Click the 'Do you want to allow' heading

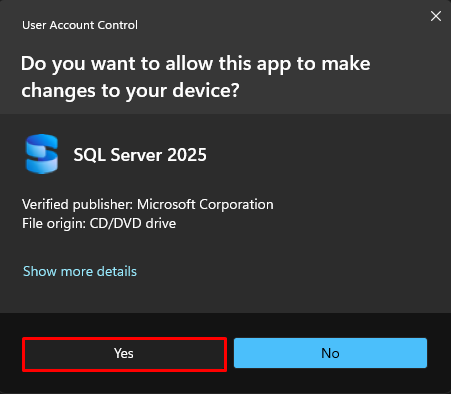tap(195, 77)
